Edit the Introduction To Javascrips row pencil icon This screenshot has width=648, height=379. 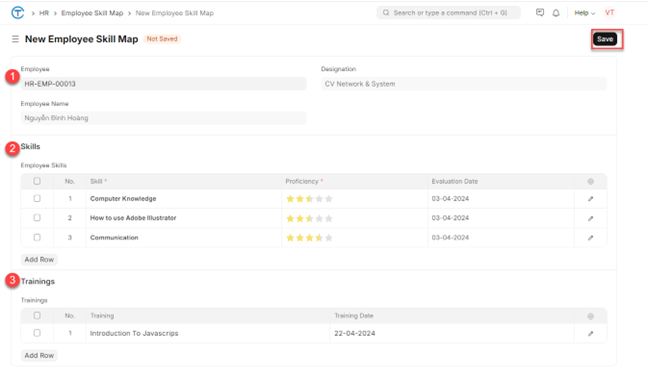pos(591,334)
